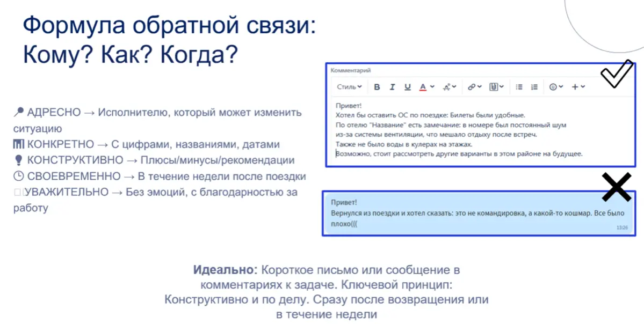Expand the emoji dropdown arrow
This screenshot has height=324, width=644.
tap(561, 86)
